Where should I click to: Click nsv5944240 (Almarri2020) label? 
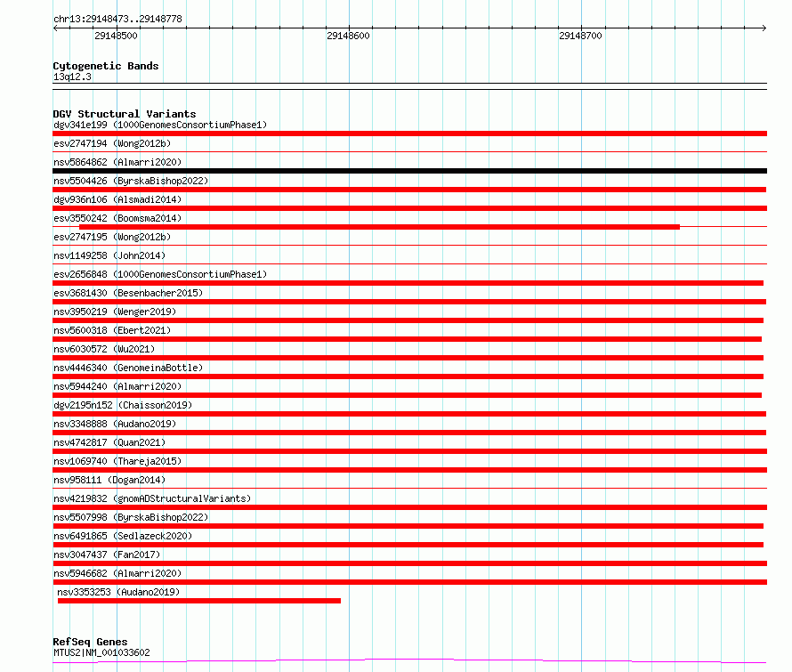(x=117, y=386)
